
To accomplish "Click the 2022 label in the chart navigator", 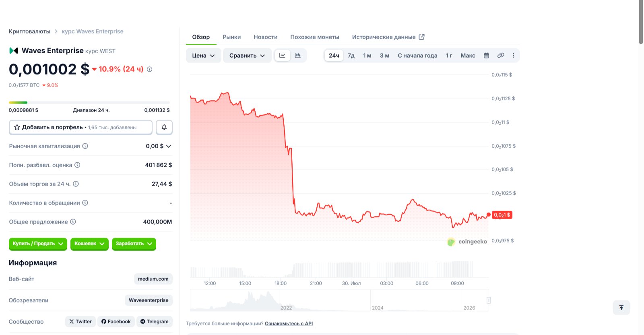I will [286, 308].
